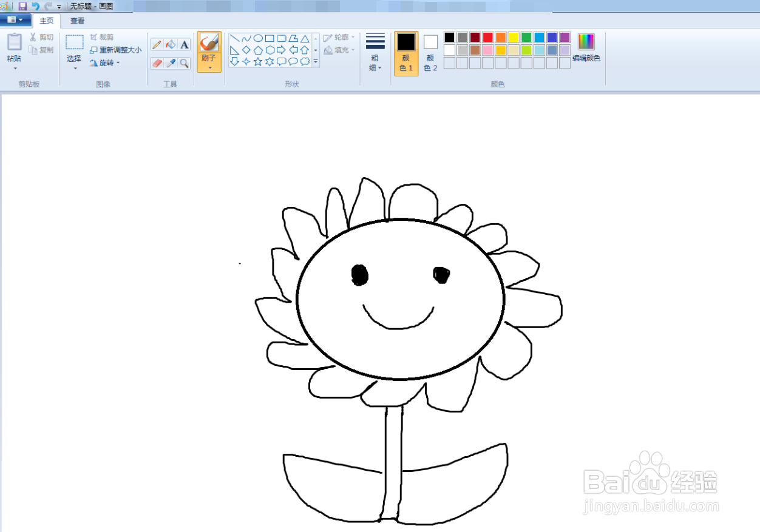Choose the Right triangle shape
The image size is (760, 532).
pos(234,50)
